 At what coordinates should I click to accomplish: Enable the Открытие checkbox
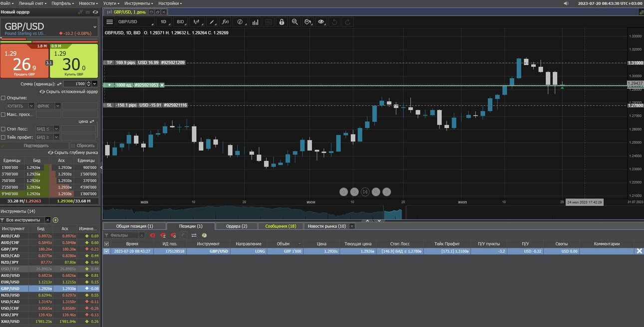[x=3, y=98]
